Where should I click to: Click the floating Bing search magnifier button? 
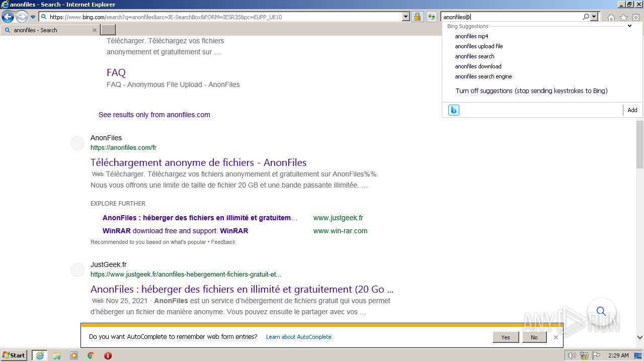click(601, 311)
